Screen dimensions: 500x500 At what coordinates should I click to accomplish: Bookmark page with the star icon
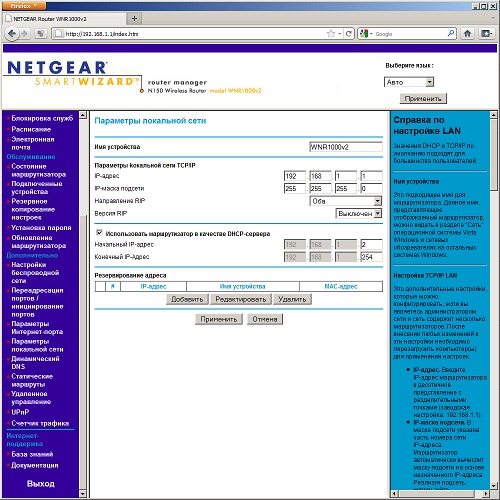331,34
